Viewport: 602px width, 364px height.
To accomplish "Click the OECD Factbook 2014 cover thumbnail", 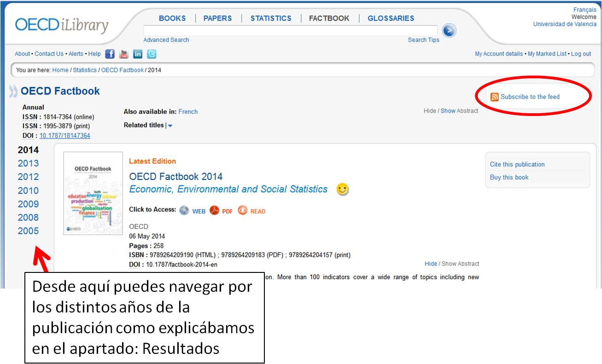I will pyautogui.click(x=93, y=193).
